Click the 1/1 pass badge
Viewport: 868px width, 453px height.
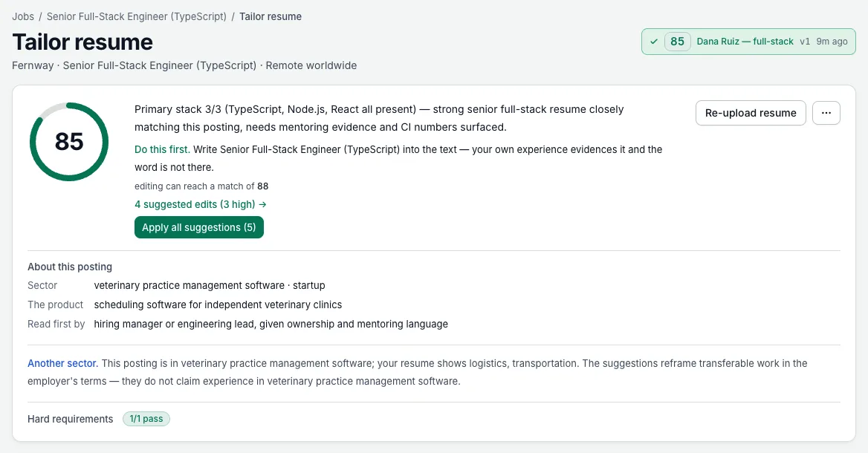[x=146, y=419]
